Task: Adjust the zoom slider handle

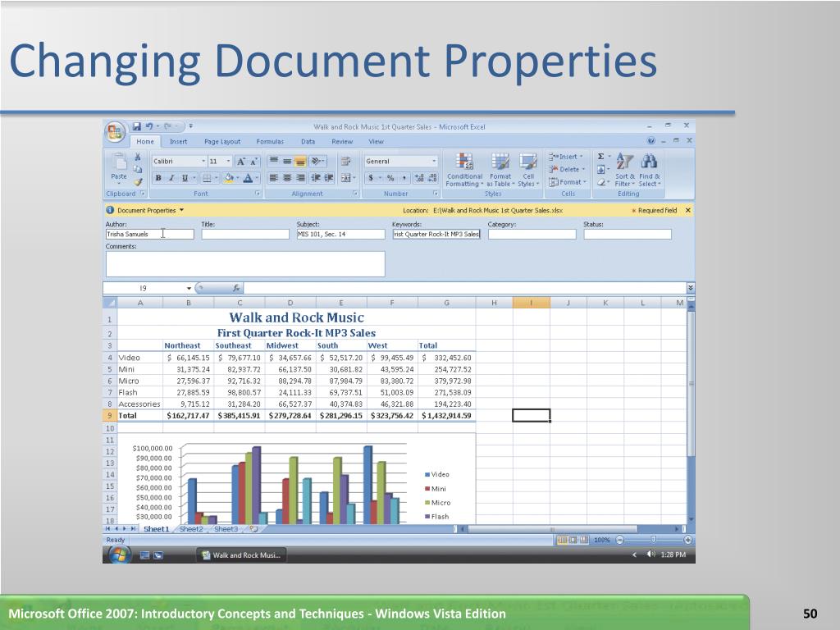Action: (653, 540)
